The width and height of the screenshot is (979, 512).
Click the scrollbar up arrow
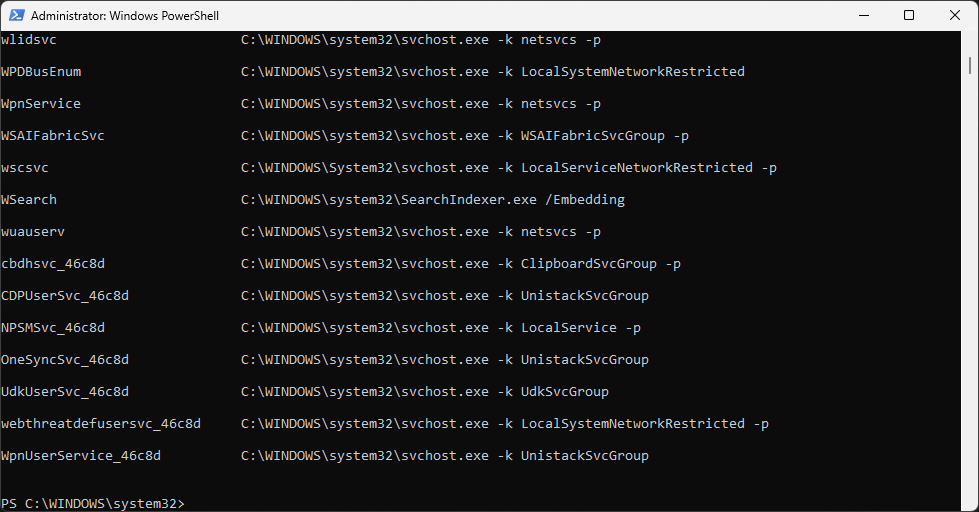tap(970, 39)
